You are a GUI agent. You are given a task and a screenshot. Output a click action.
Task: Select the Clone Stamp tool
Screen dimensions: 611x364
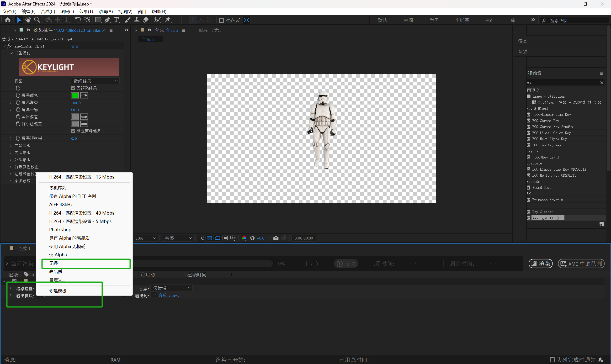click(x=137, y=20)
